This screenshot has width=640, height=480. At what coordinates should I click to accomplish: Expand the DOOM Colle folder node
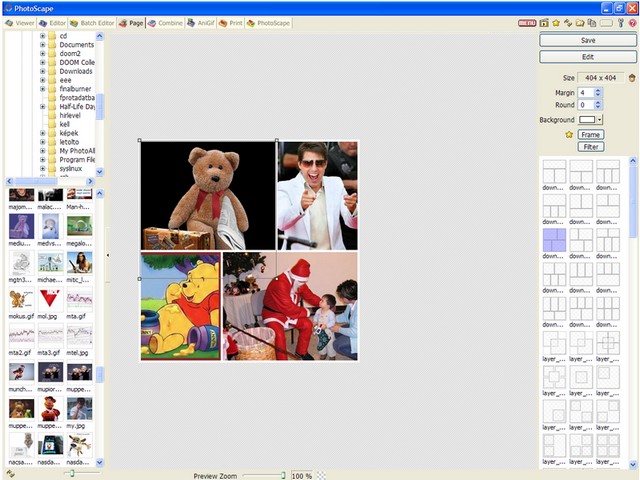[42, 62]
